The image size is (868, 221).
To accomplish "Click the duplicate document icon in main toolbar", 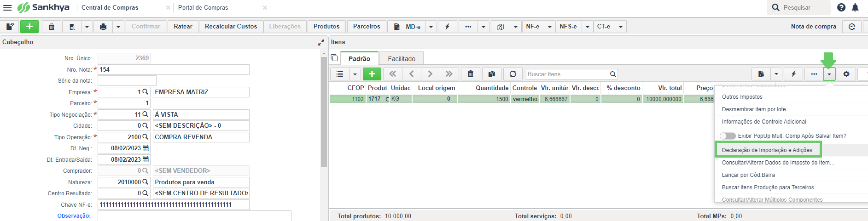I will coord(9,27).
